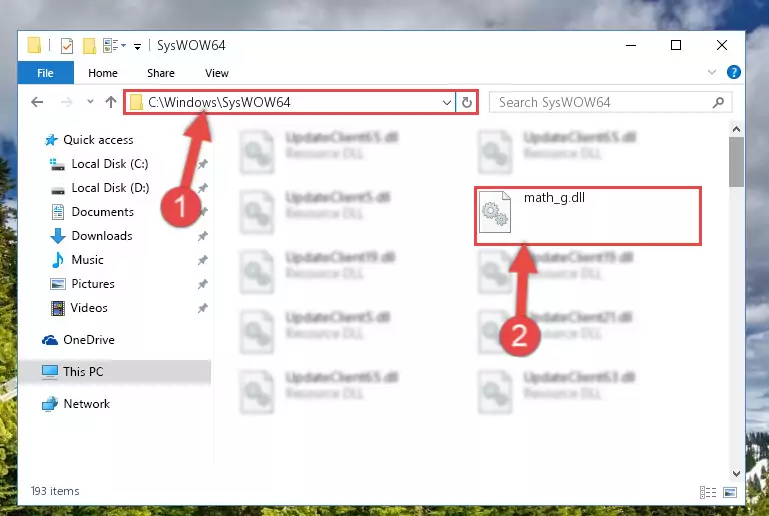Click the vertical scrollbar thumb

click(736, 162)
